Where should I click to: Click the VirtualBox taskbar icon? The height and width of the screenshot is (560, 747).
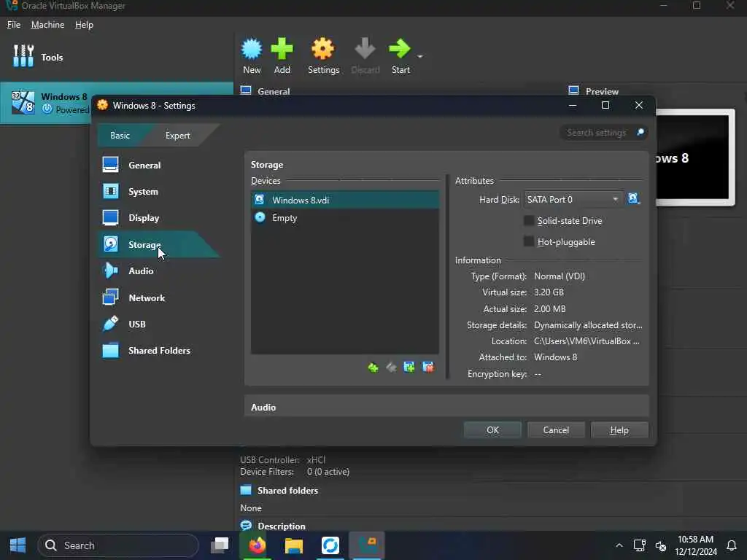(368, 545)
